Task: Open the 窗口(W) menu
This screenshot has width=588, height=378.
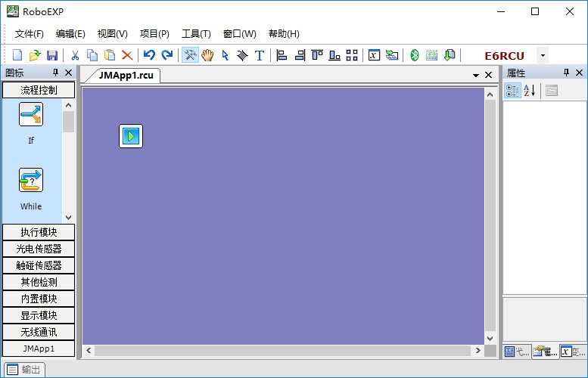Action: point(240,34)
